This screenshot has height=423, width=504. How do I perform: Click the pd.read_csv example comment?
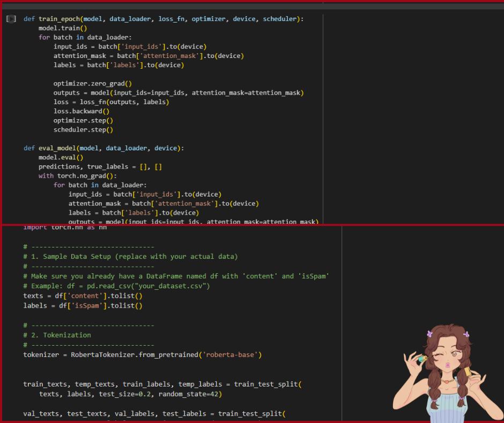click(116, 286)
